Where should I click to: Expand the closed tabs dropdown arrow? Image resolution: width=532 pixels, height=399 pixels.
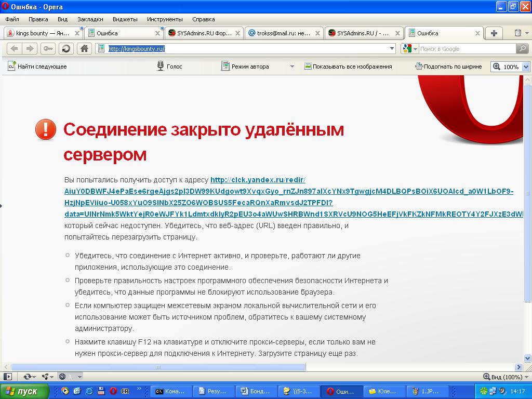527,33
